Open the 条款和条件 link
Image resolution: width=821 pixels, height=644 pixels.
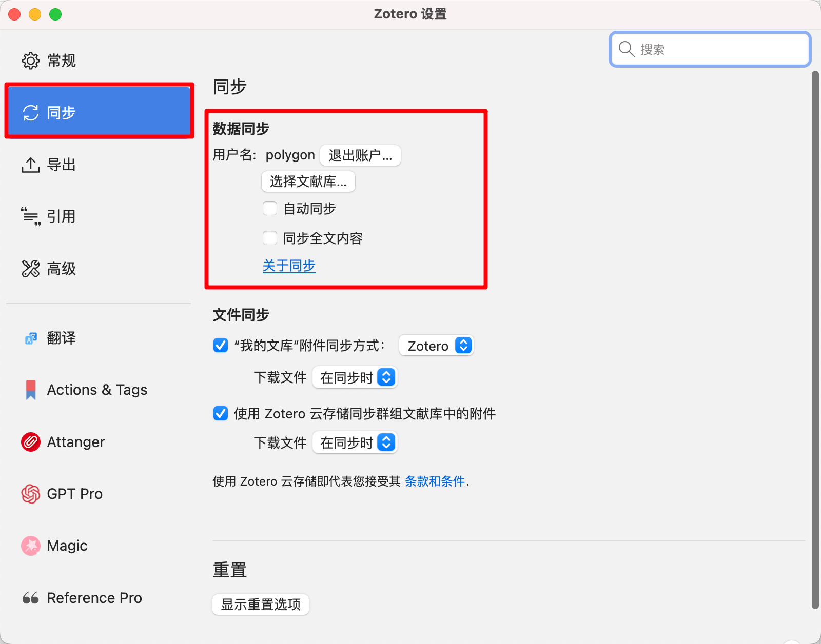click(x=435, y=481)
